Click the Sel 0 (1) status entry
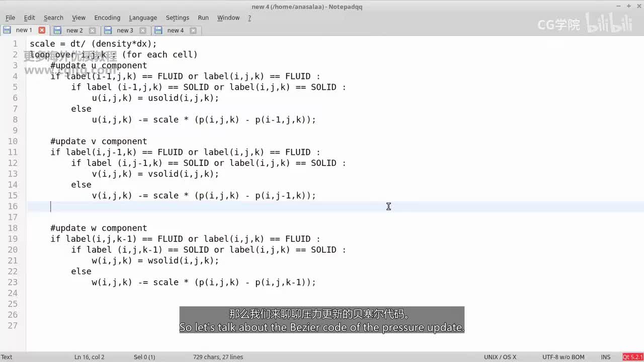The height and width of the screenshot is (362, 644). point(144,357)
